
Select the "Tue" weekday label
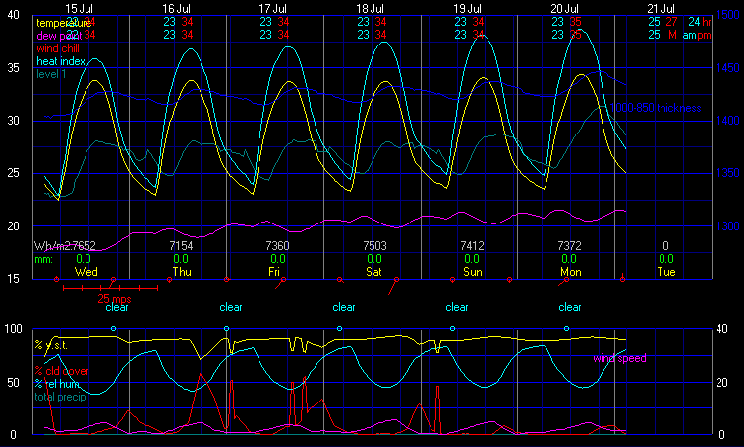pyautogui.click(x=667, y=272)
